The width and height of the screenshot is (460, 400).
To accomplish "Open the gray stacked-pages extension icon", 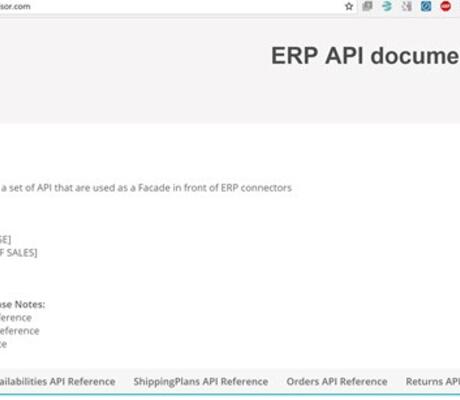I will point(367,6).
